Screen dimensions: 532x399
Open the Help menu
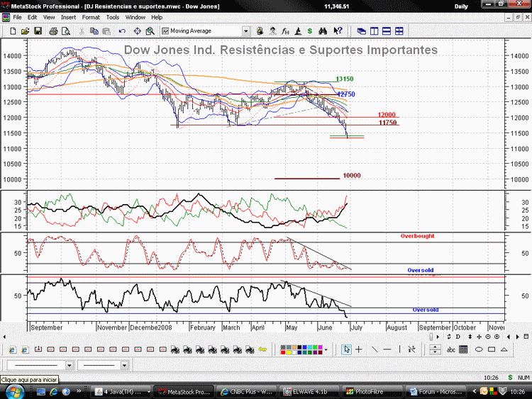coord(157,17)
